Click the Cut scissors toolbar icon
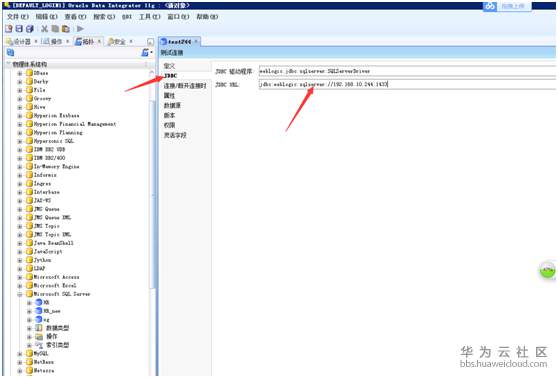This screenshot has width=558, height=378. click(x=44, y=29)
